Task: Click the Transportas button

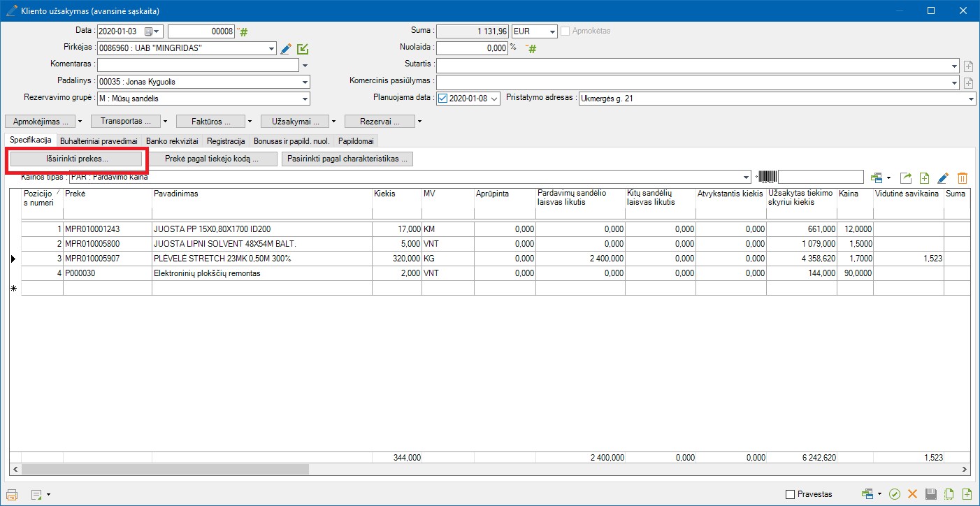Action: point(125,122)
